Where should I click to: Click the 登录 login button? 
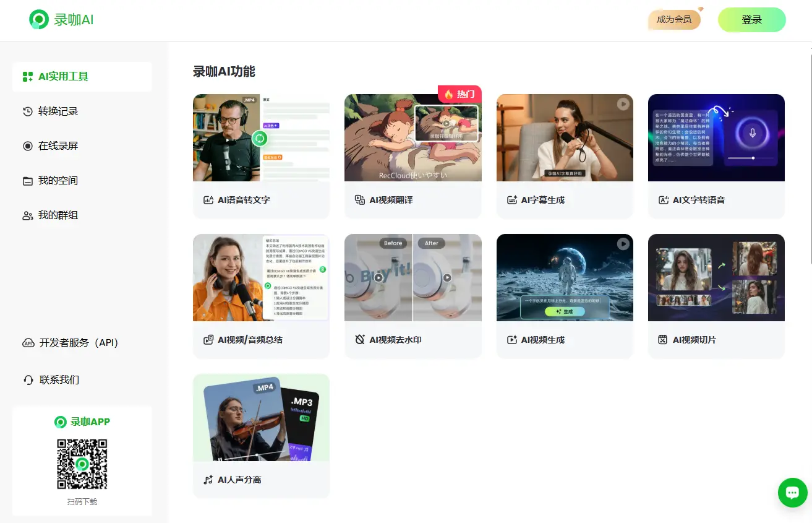pyautogui.click(x=751, y=19)
